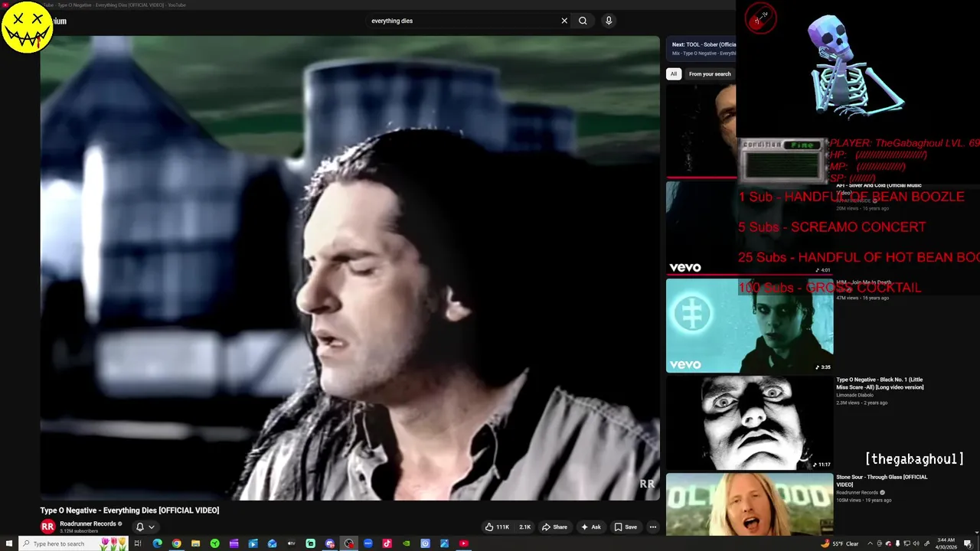980x551 pixels.
Task: Open 'Stone Sour - Through Glass [OFFICIAL VIDEO]' title
Action: click(881, 481)
